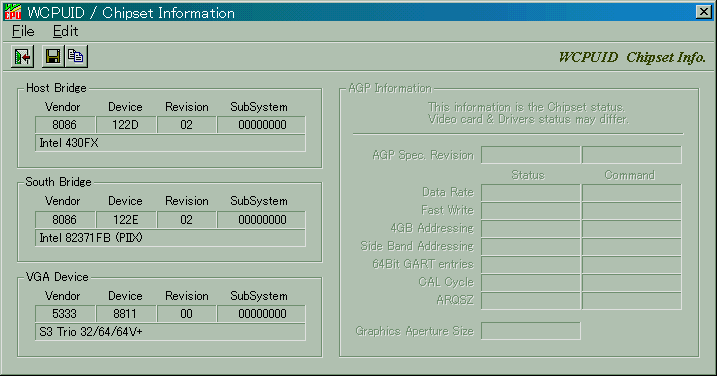Screen dimensions: 717x376
Task: Click the Intel 430FX description field
Action: [x=170, y=143]
